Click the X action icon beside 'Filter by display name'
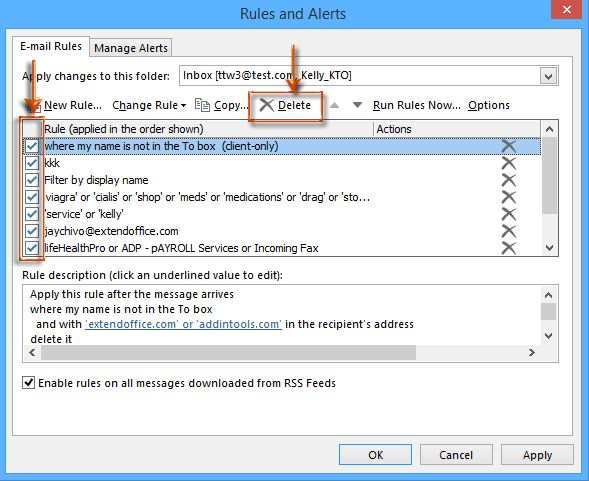 pos(509,180)
